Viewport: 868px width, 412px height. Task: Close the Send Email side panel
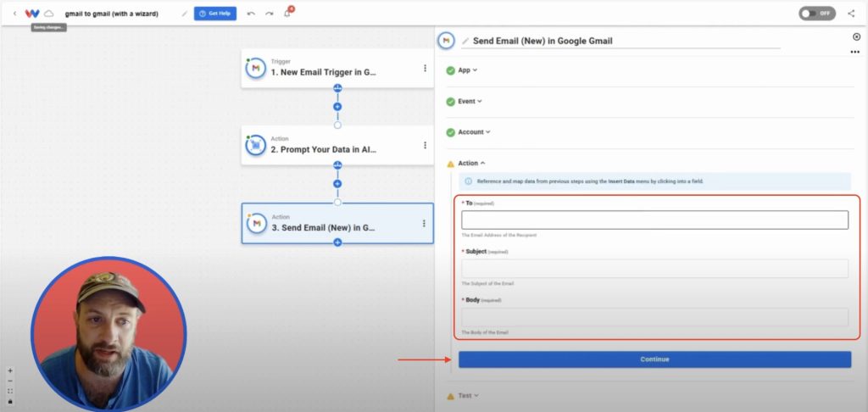(x=856, y=37)
